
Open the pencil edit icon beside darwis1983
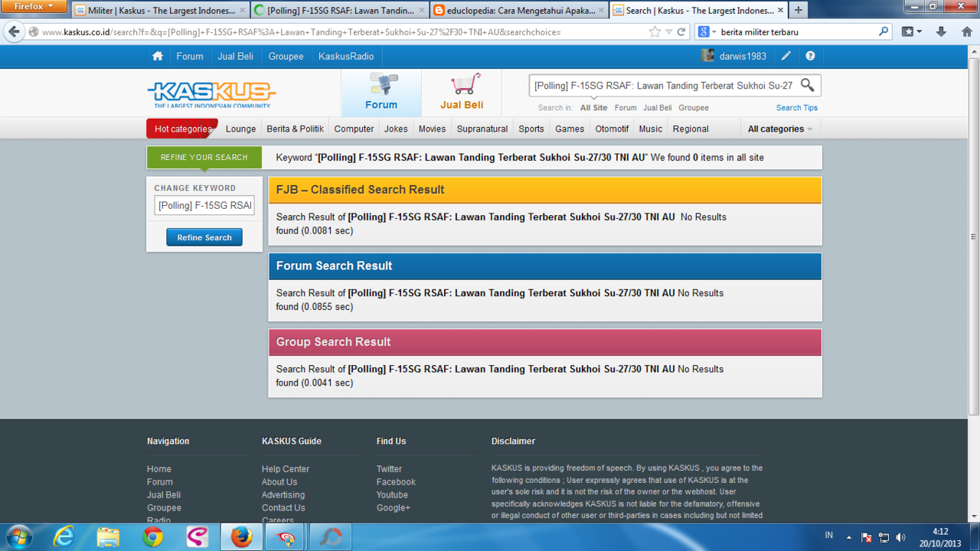(786, 56)
